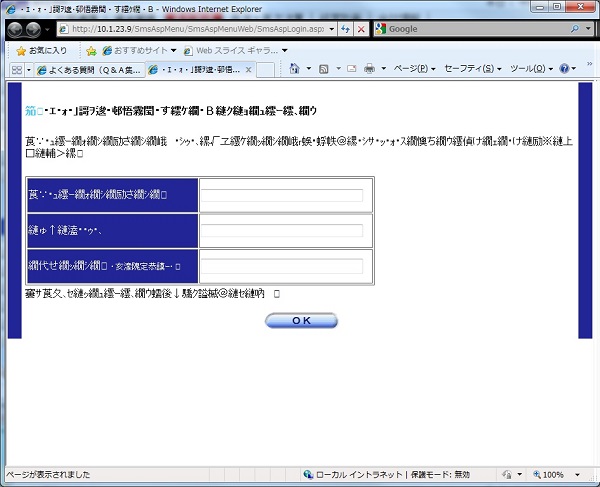Screen dimensions: 600x487
Task: Open the zoom level dropdown arrow
Action: pos(577,475)
